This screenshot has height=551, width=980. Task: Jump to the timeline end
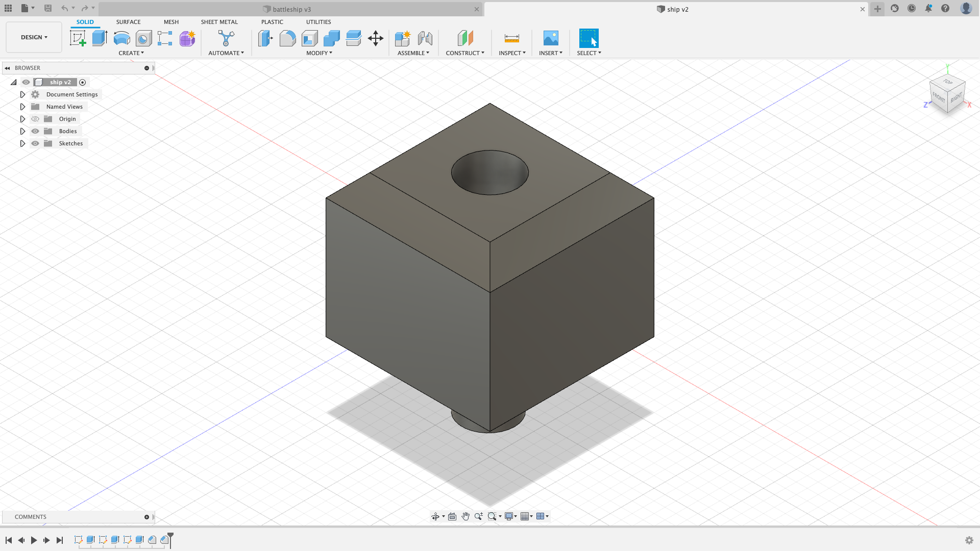(x=60, y=540)
